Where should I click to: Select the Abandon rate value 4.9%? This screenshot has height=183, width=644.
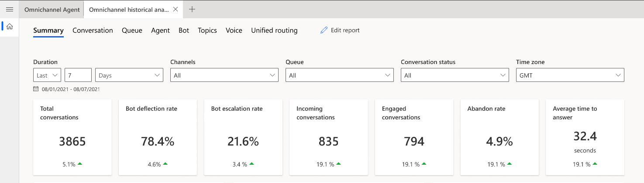499,142
